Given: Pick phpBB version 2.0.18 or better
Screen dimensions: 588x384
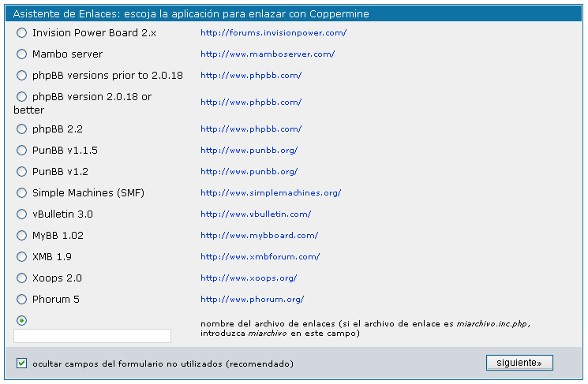Looking at the screenshot, I should coord(22,97).
